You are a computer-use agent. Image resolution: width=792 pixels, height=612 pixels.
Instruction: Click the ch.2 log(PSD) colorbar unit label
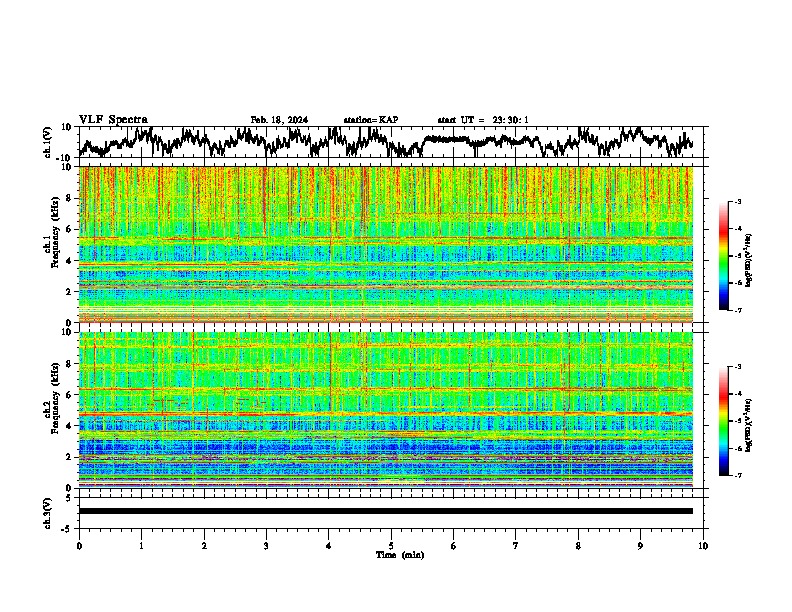[x=749, y=425]
